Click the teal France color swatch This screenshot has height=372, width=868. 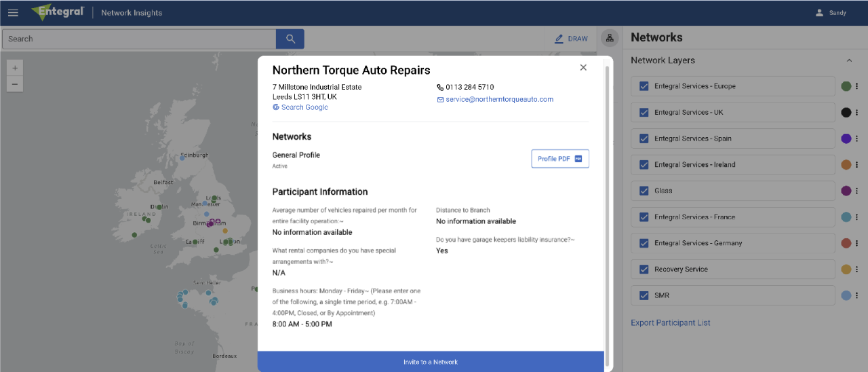point(846,217)
